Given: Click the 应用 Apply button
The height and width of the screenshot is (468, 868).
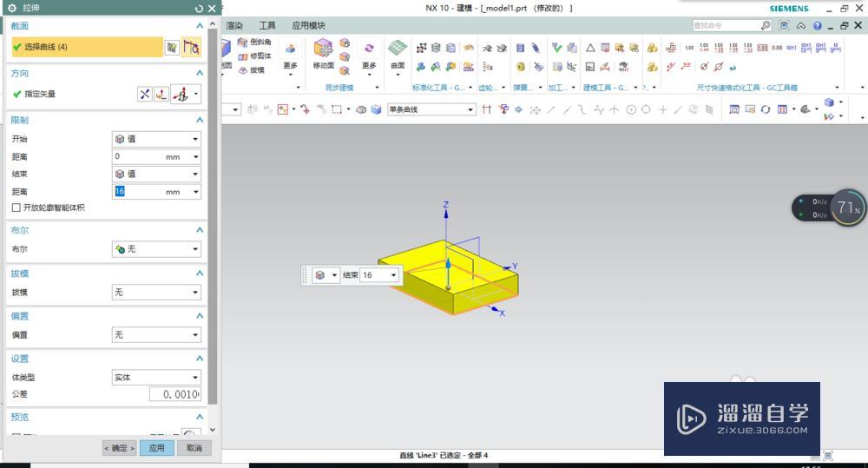Looking at the screenshot, I should coord(156,448).
